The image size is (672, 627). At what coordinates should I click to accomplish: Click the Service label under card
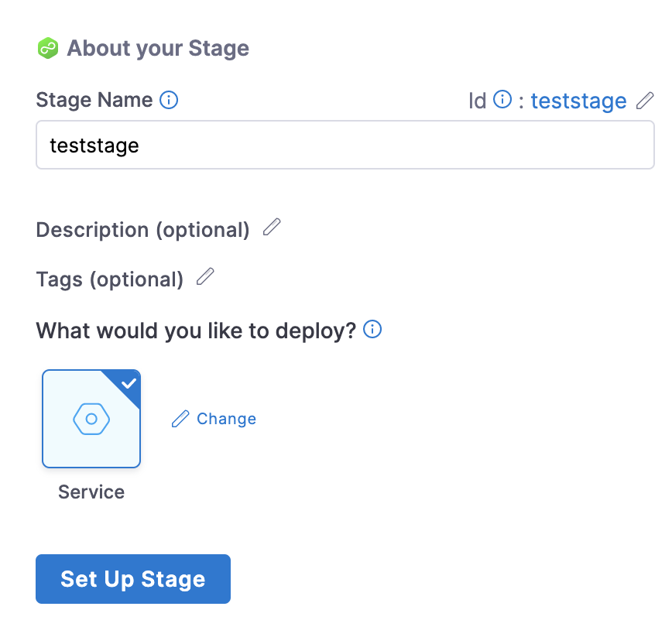tap(91, 492)
